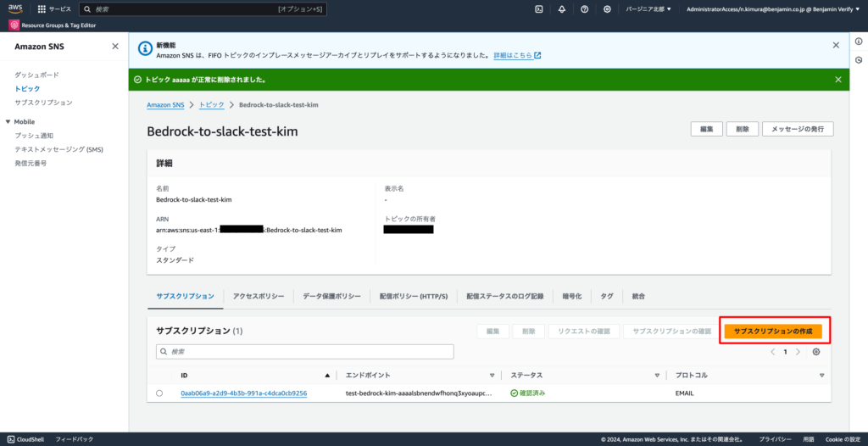Select the サブスクリプション tab
The height and width of the screenshot is (446, 868).
185,297
